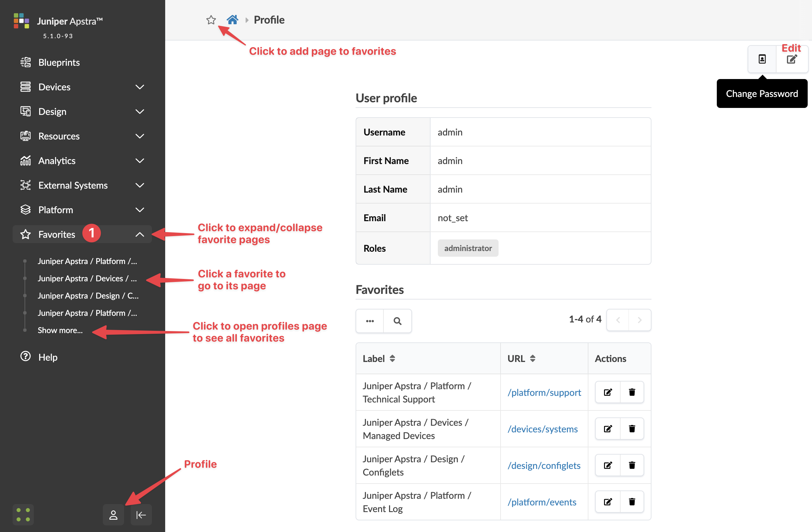The width and height of the screenshot is (812, 532).
Task: Click the green four-dot status icon
Action: 23,515
